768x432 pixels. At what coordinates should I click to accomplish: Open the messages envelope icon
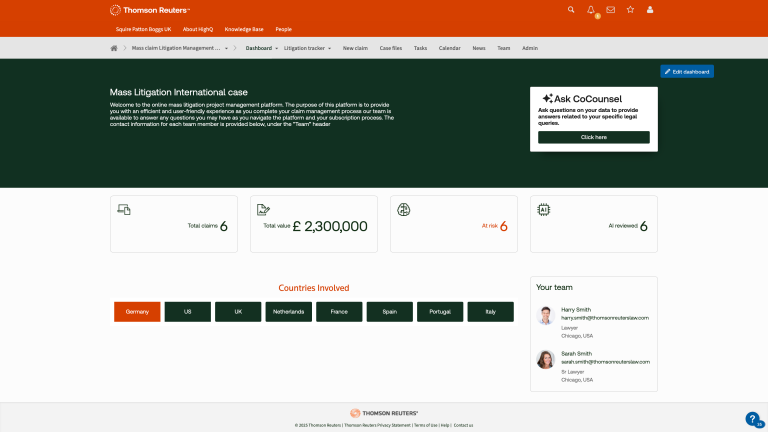[x=611, y=9]
